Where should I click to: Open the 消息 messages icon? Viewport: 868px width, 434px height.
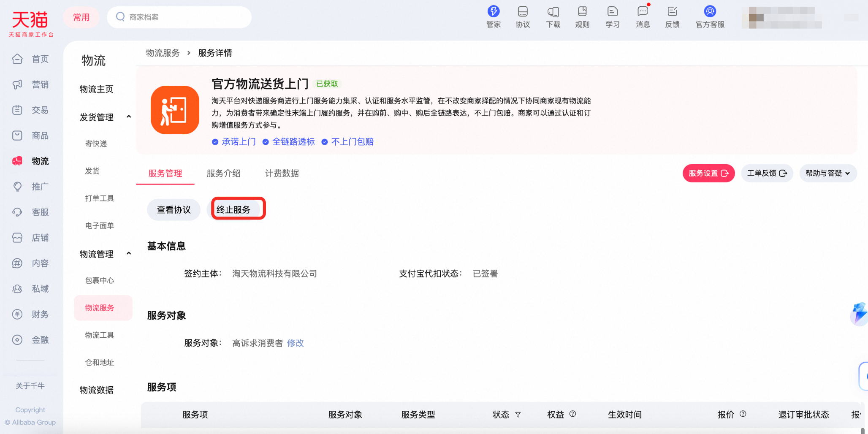point(643,17)
